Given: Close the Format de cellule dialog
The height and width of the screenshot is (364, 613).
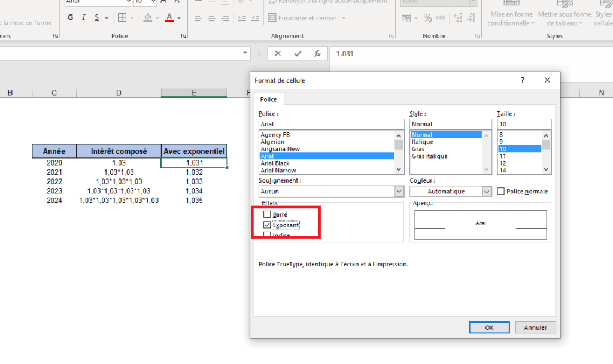Looking at the screenshot, I should click(x=547, y=80).
